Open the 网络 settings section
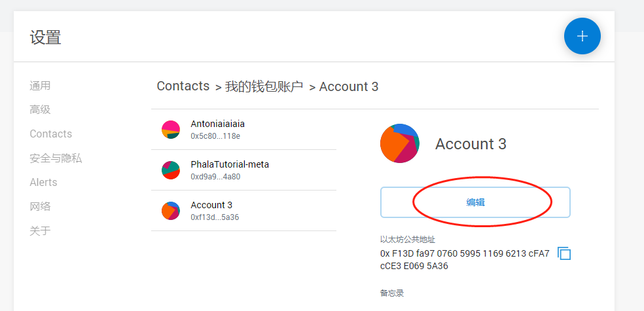644x311 pixels. (40, 207)
